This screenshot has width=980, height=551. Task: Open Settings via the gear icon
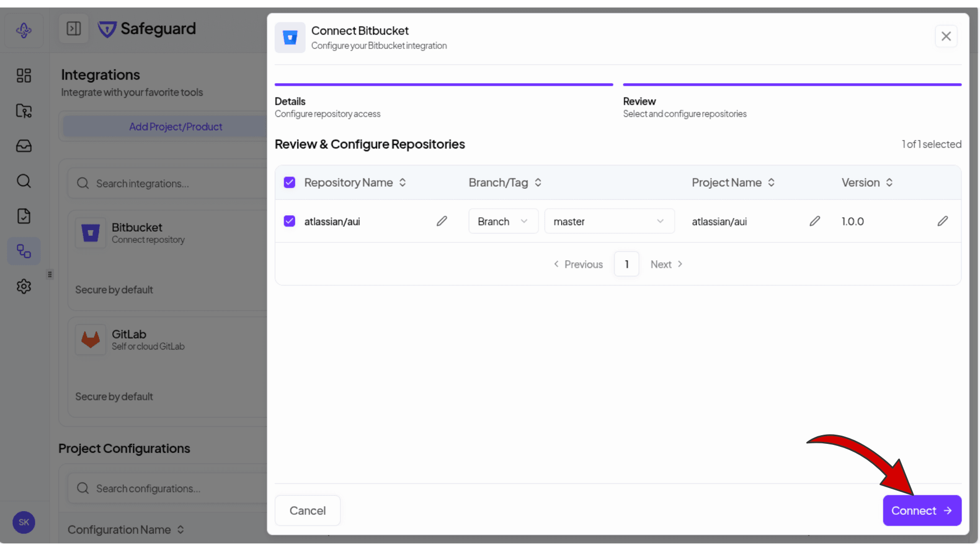(x=23, y=286)
